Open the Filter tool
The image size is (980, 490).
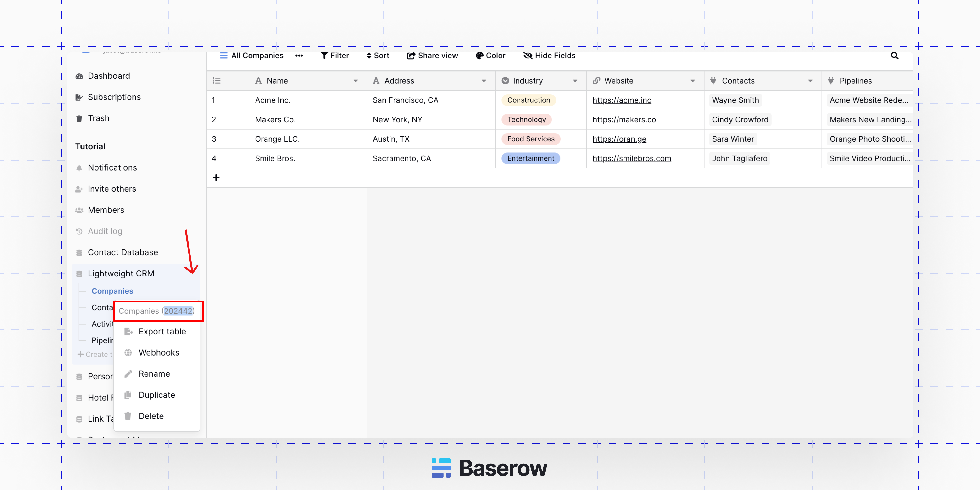point(334,56)
